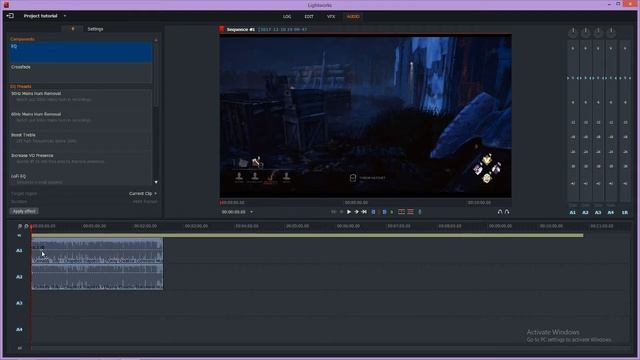Screen dimensions: 640x360
Task: Click the voice-over microphone icon
Action: [420, 212]
